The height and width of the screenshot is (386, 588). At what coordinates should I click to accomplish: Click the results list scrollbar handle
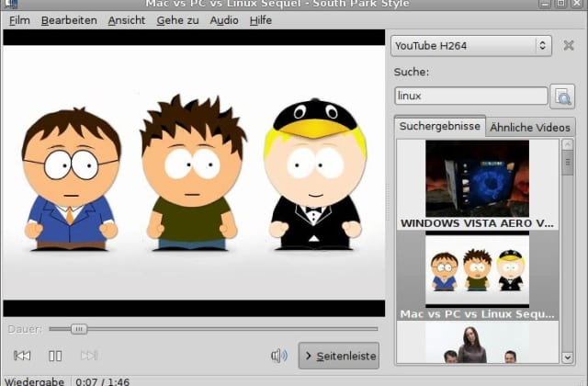point(568,163)
